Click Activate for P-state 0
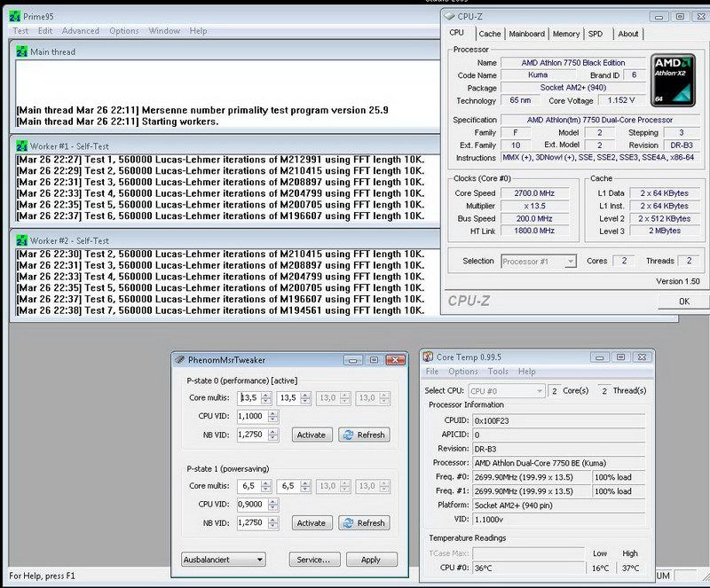710x588 pixels. click(x=312, y=435)
